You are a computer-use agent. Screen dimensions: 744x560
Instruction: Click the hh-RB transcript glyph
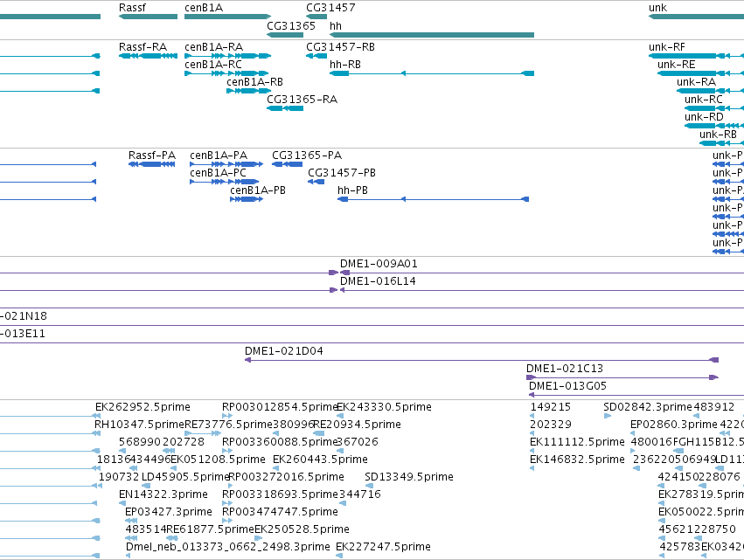click(x=432, y=73)
